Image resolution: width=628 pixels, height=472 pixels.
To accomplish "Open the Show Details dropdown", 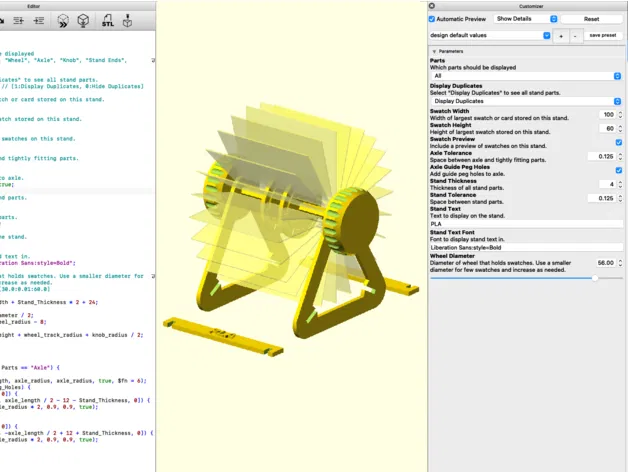I will (524, 19).
